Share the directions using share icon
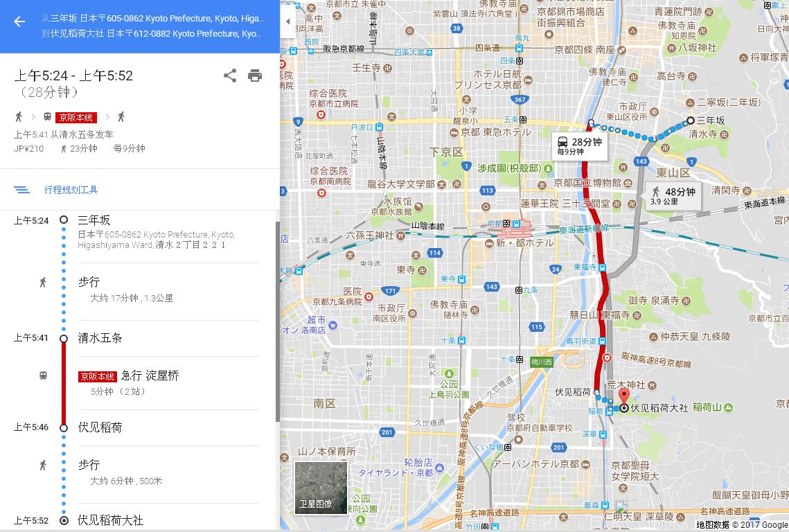789x532 pixels. click(x=230, y=76)
